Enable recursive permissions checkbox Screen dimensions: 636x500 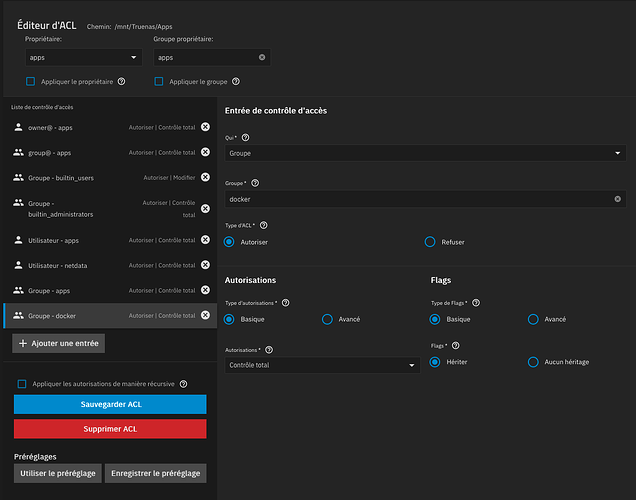22,383
